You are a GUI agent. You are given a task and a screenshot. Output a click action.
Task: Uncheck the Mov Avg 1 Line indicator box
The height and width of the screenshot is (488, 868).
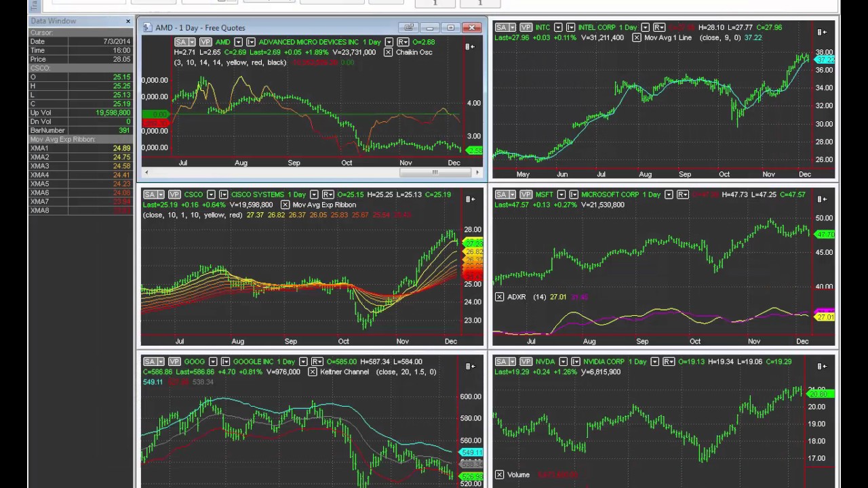pyautogui.click(x=636, y=38)
